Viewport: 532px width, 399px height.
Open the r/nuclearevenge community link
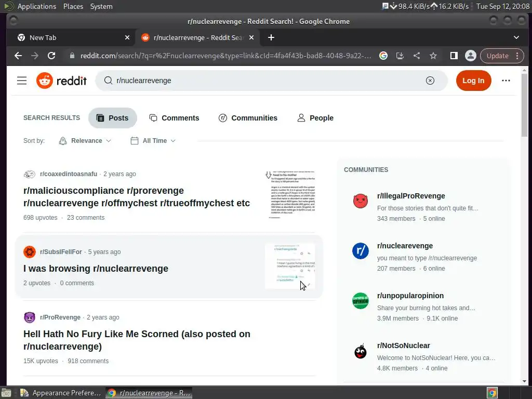click(x=405, y=246)
